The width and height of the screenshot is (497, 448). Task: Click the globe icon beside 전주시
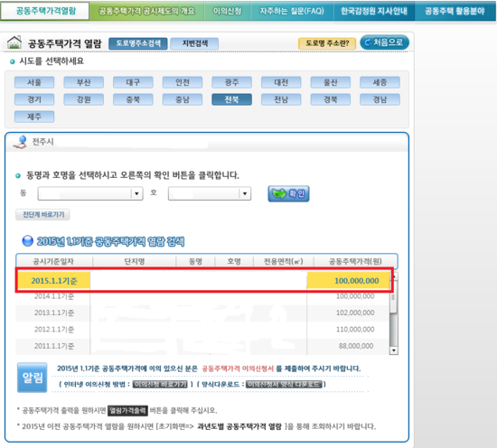20,142
